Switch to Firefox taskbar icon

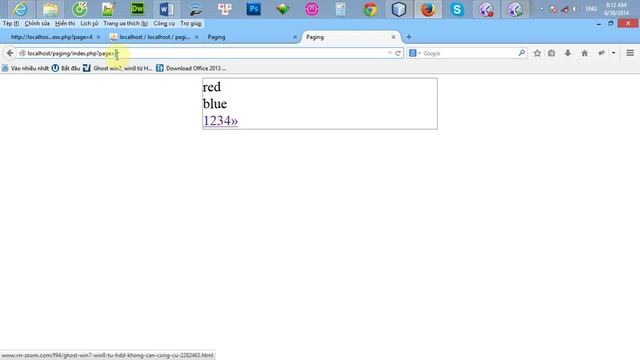coord(428,9)
